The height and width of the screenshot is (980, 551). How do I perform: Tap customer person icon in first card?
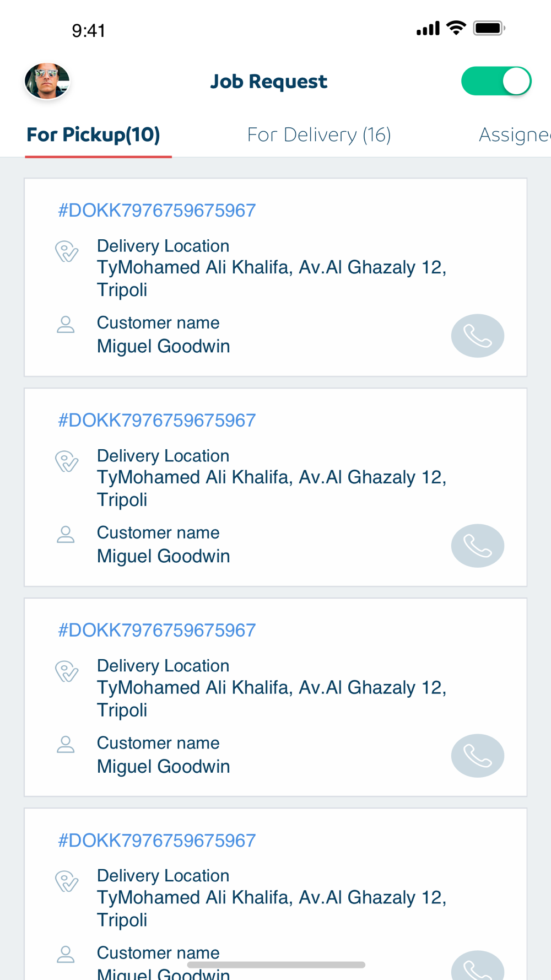pos(66,325)
